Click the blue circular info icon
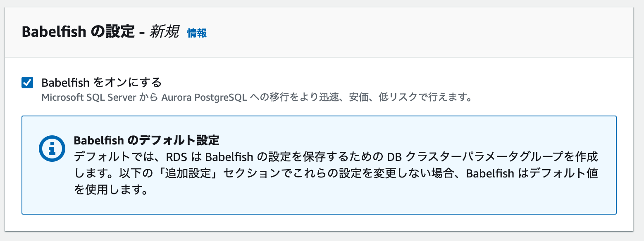This screenshot has height=241, width=644. pyautogui.click(x=52, y=147)
